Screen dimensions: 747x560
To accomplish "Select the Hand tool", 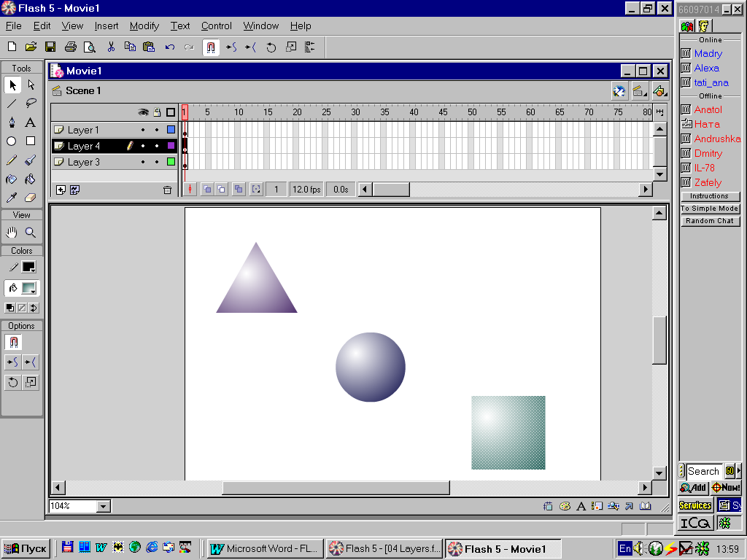I will [12, 233].
